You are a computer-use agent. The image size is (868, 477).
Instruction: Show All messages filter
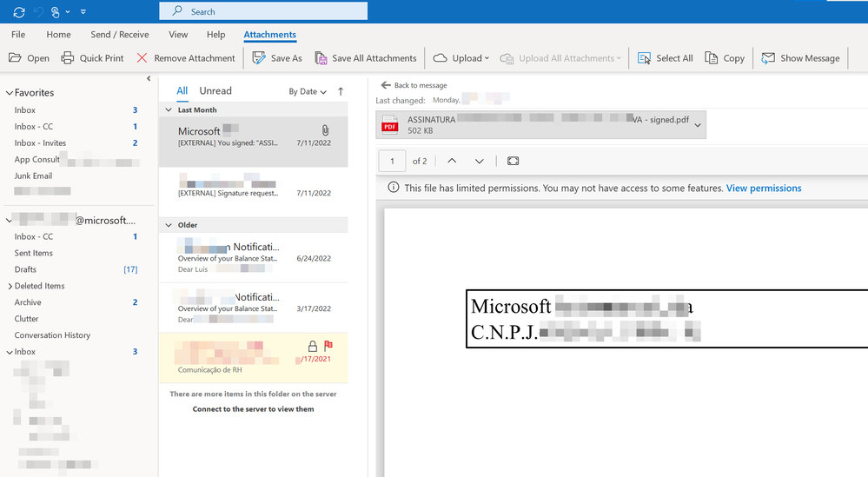pyautogui.click(x=182, y=90)
